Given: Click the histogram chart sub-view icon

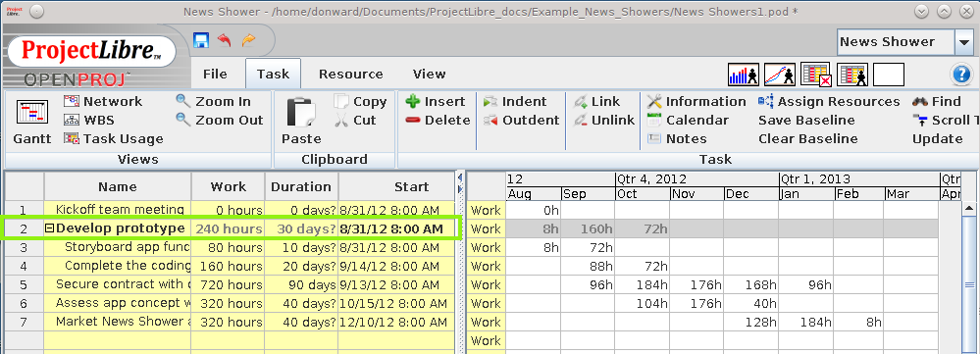Looking at the screenshot, I should point(744,75).
